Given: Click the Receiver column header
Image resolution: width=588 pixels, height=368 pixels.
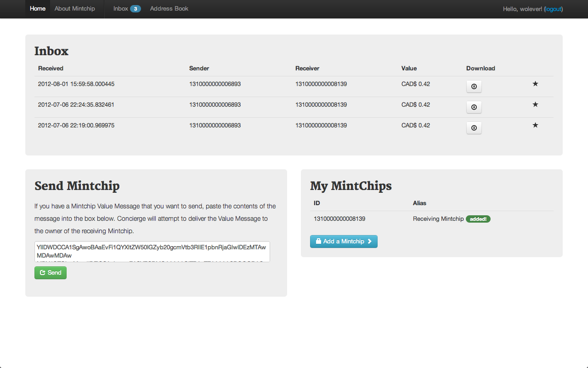Looking at the screenshot, I should click(x=307, y=68).
